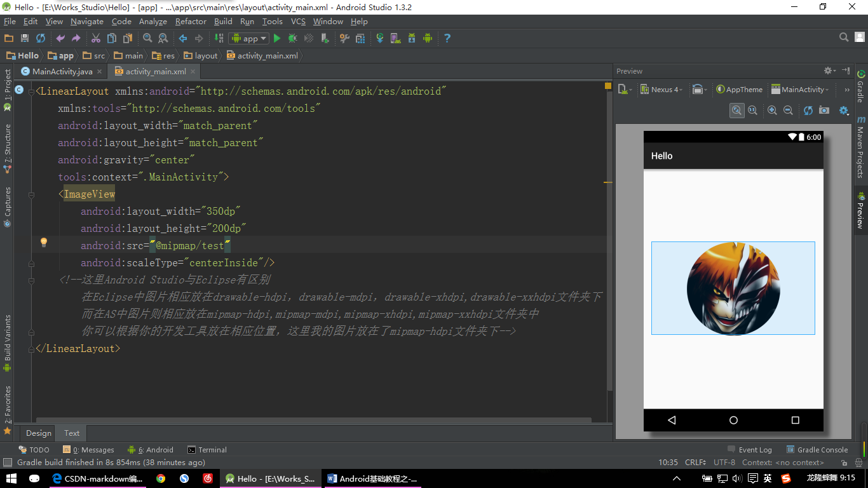Click the Debug bug icon
The image size is (868, 488).
(x=293, y=38)
